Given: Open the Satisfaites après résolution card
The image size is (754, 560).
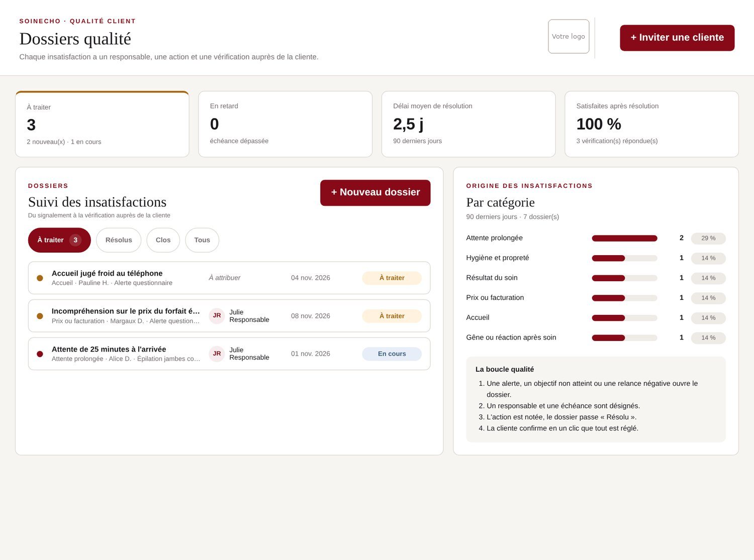Looking at the screenshot, I should [x=652, y=124].
